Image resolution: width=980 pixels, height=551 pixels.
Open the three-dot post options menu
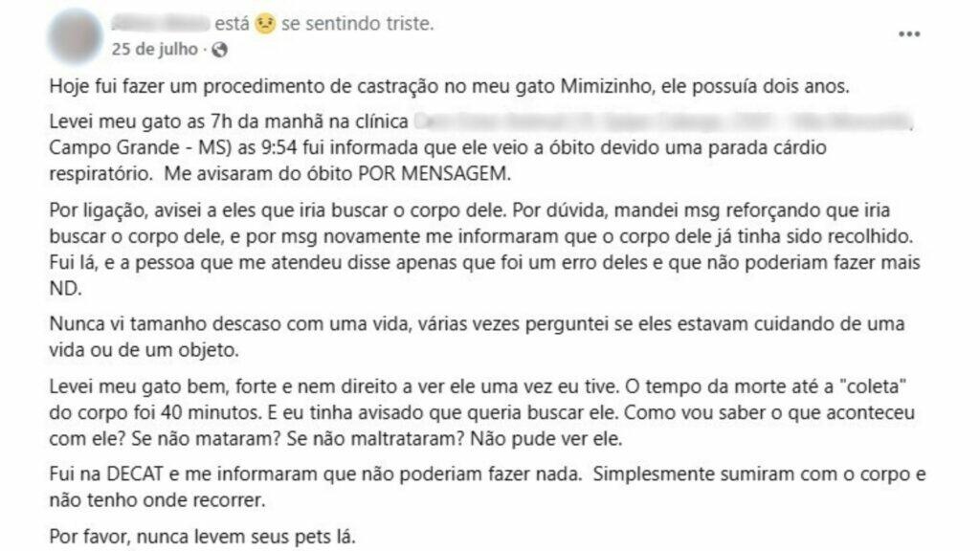(x=909, y=33)
